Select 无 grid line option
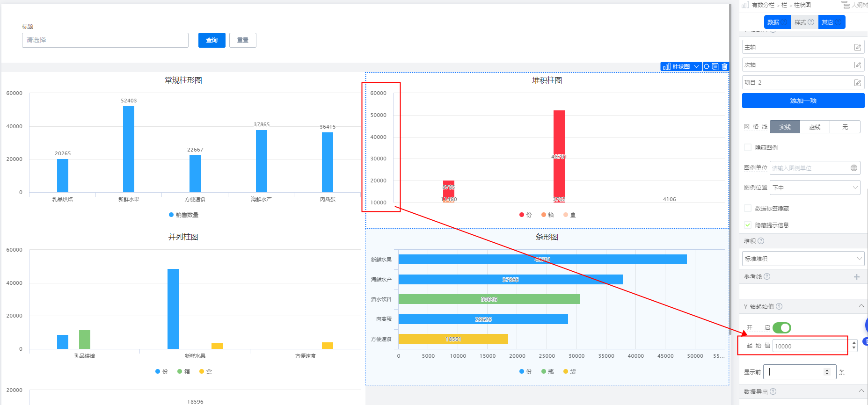The height and width of the screenshot is (405, 868). click(x=845, y=127)
